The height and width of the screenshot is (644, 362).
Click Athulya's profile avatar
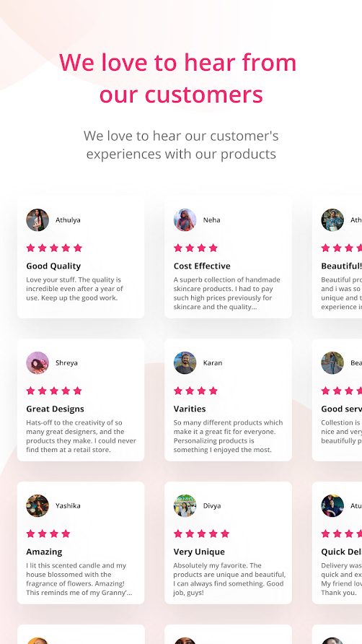[37, 219]
